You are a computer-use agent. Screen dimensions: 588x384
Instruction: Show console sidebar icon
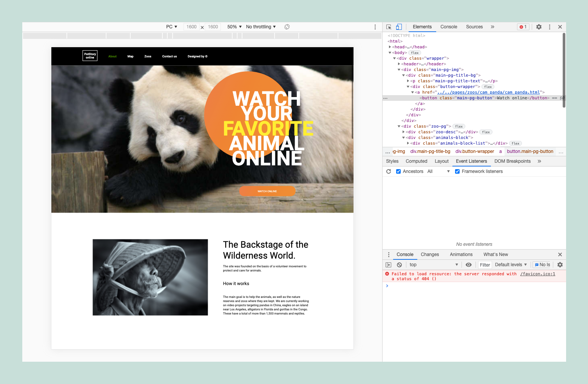[x=389, y=264]
